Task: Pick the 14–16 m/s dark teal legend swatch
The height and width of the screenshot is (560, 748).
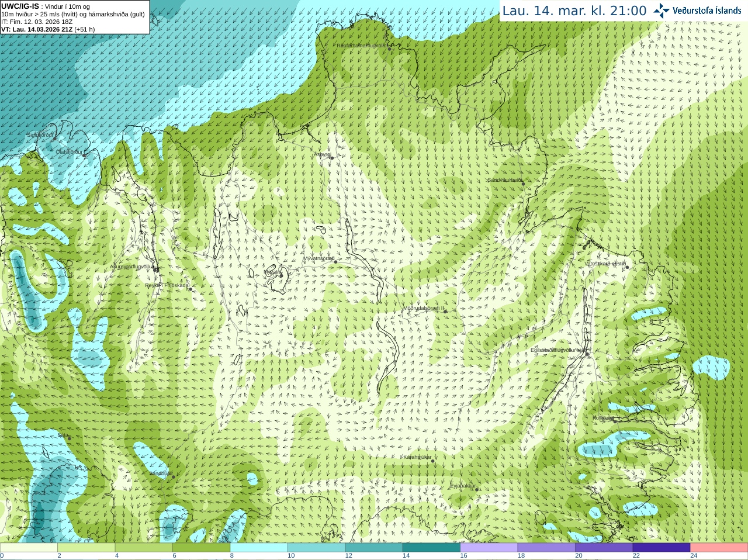Action: coord(431,548)
